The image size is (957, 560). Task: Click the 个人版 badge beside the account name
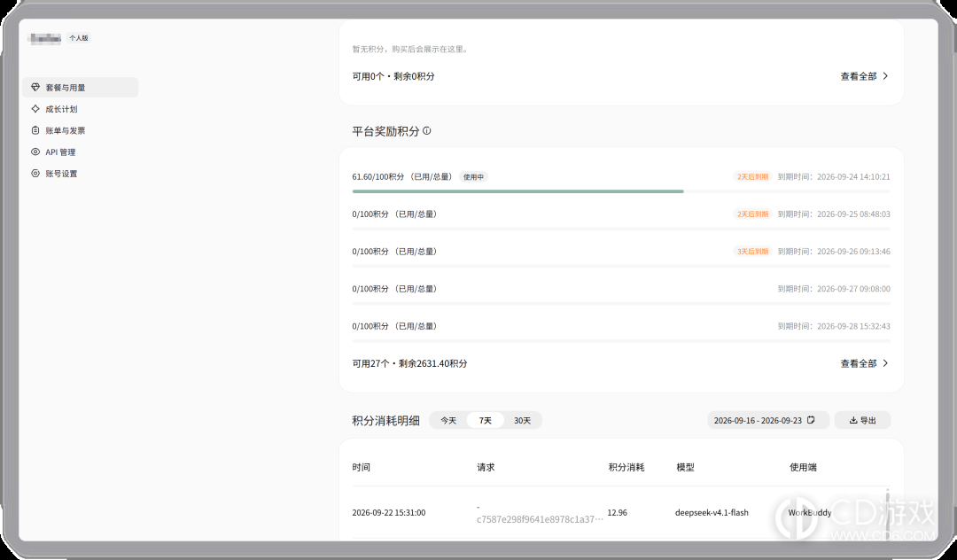pos(79,38)
